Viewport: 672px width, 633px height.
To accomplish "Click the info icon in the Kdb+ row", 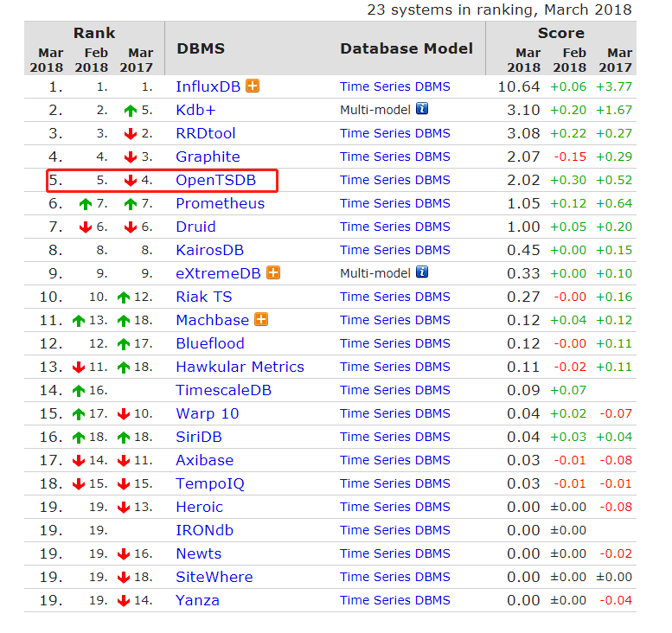I will 422,108.
